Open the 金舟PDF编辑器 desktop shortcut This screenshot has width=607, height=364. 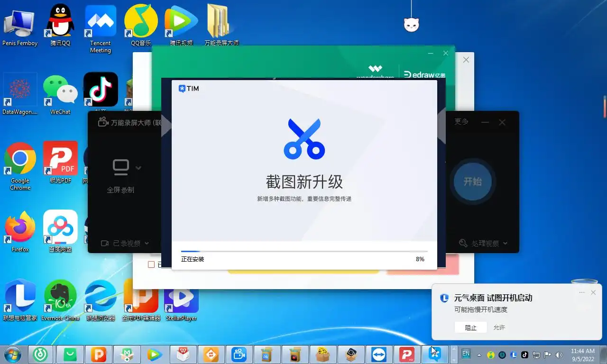(141, 300)
